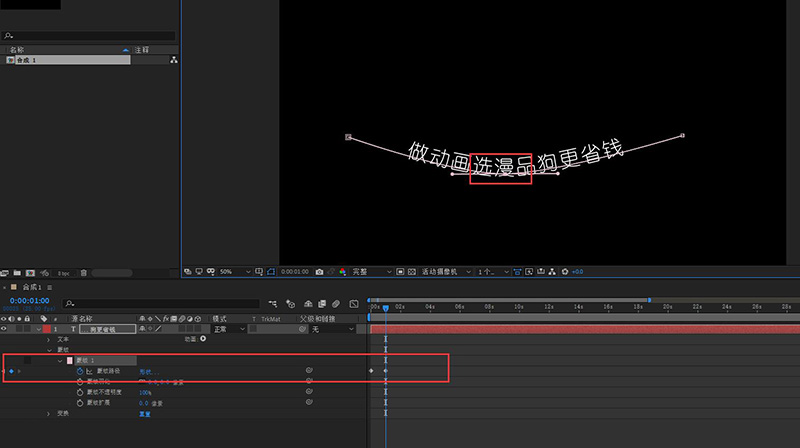Toggle 蒙版路径 stopwatch
800x448 pixels.
80,371
